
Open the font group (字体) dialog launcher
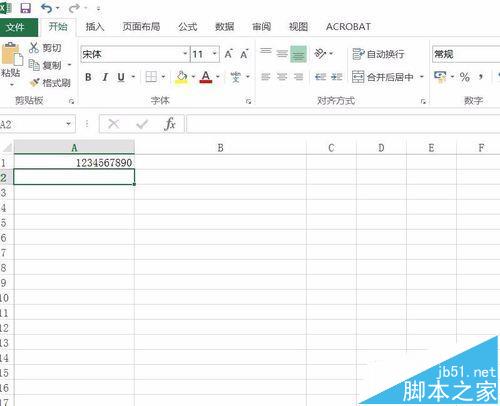(x=248, y=101)
